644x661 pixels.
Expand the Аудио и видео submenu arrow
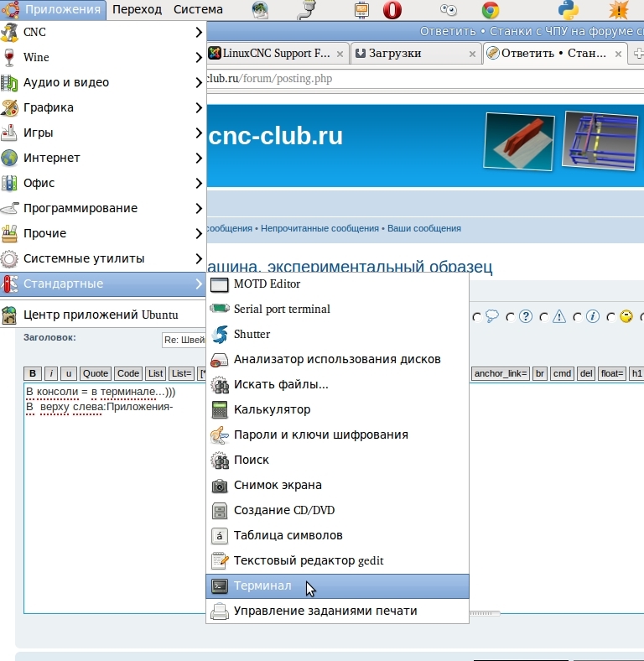pos(199,82)
